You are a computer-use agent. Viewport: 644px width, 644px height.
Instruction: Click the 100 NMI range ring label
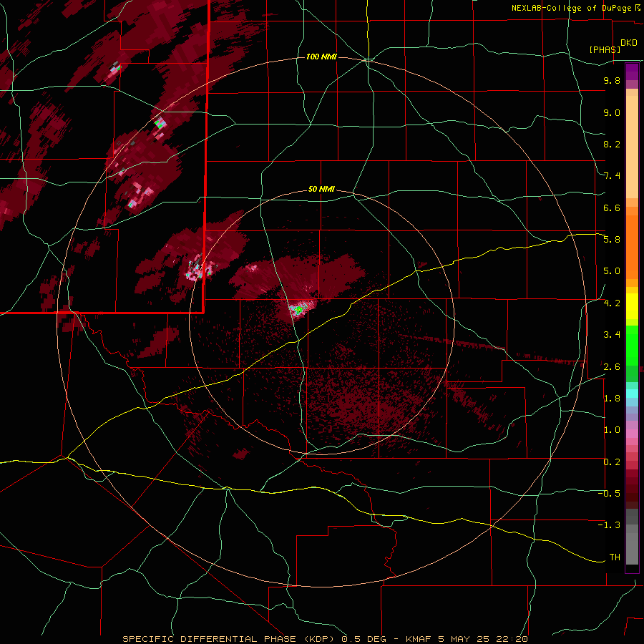click(321, 57)
